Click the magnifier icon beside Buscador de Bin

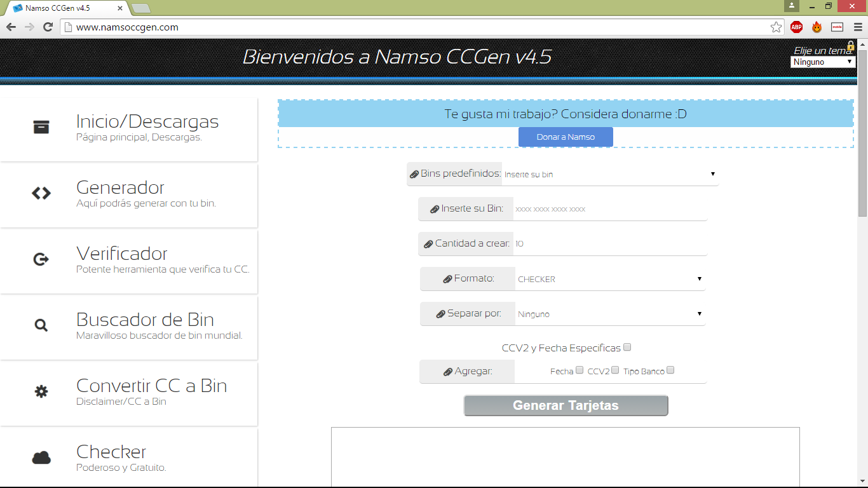[41, 325]
